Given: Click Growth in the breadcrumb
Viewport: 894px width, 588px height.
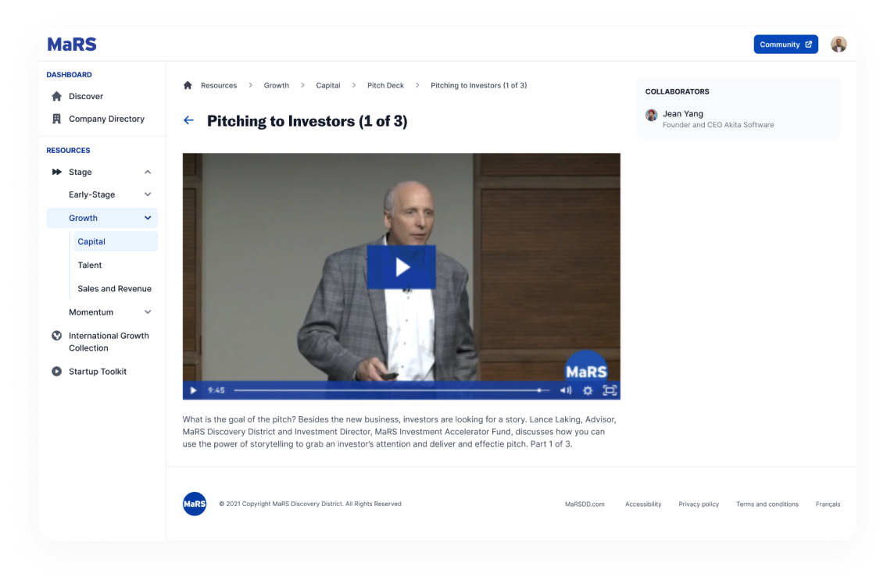Looking at the screenshot, I should [x=277, y=85].
